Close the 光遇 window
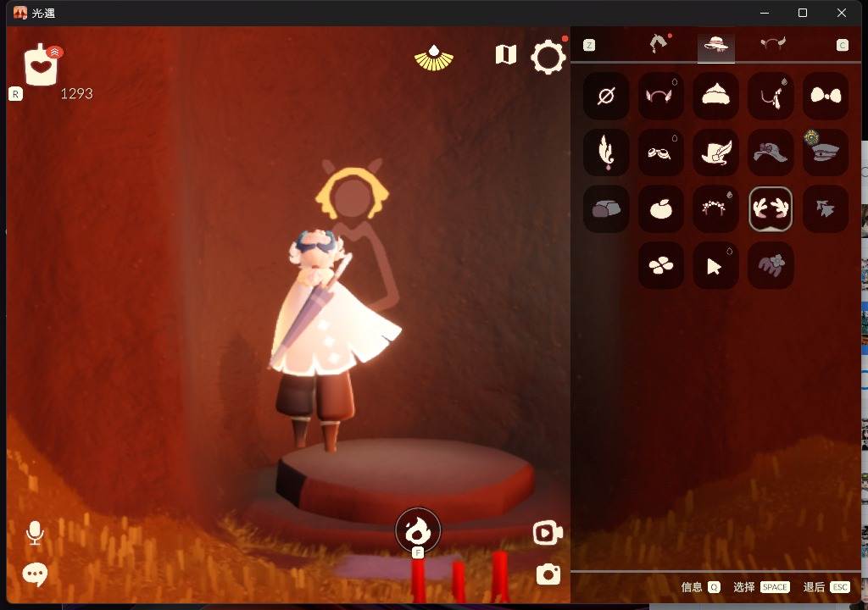 pyautogui.click(x=842, y=13)
